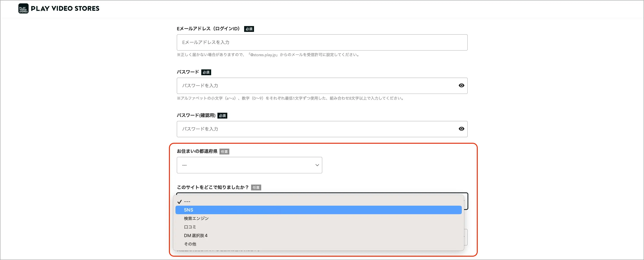Choose 口コミ from the list
Image resolution: width=644 pixels, height=260 pixels.
click(x=190, y=227)
